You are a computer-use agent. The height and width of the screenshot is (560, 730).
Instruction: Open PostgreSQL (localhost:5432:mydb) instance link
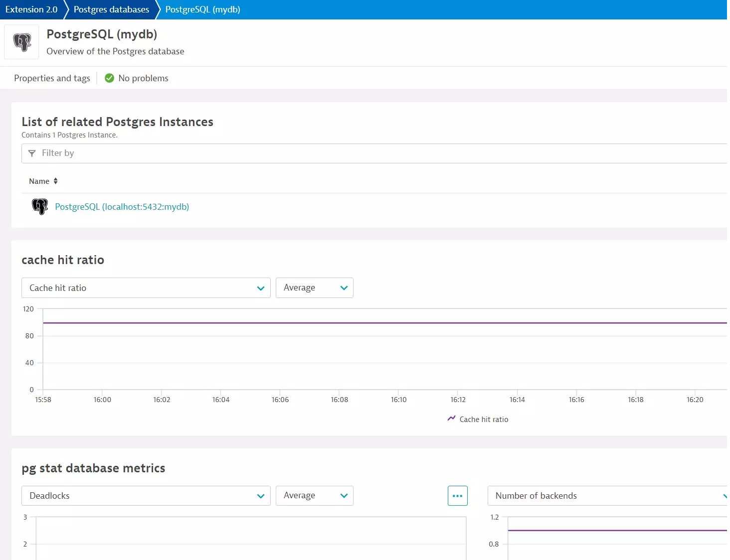point(122,207)
